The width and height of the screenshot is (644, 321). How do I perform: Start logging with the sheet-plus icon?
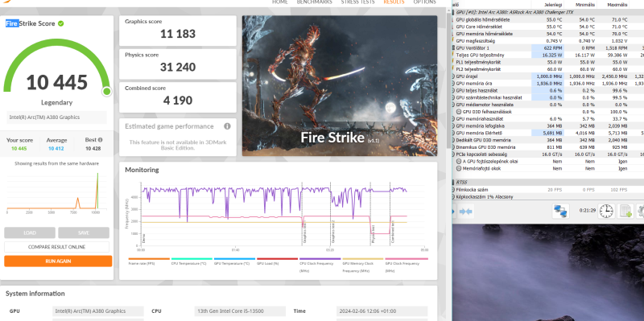pyautogui.click(x=625, y=212)
